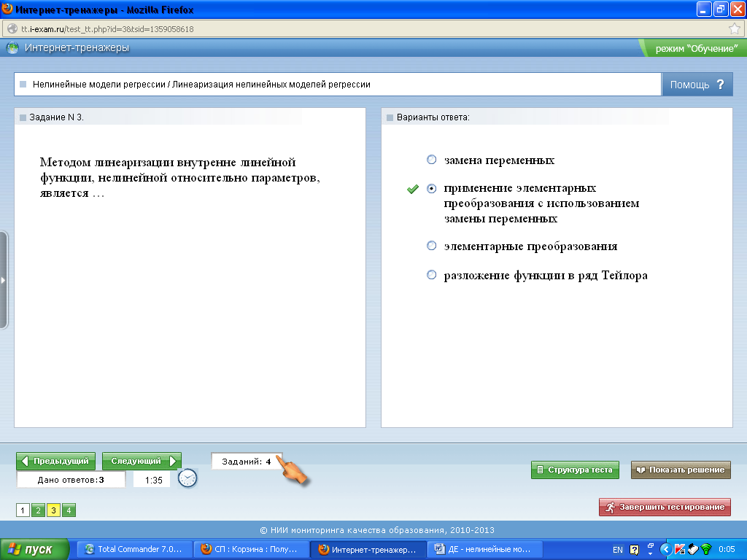Screen dimensions: 747x560
Task: Click 'Заданий: 4' counter box
Action: tap(247, 462)
